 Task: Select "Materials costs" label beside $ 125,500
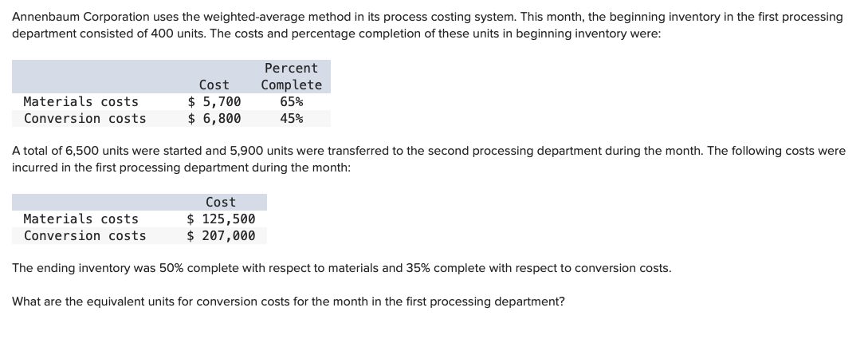[x=81, y=219]
